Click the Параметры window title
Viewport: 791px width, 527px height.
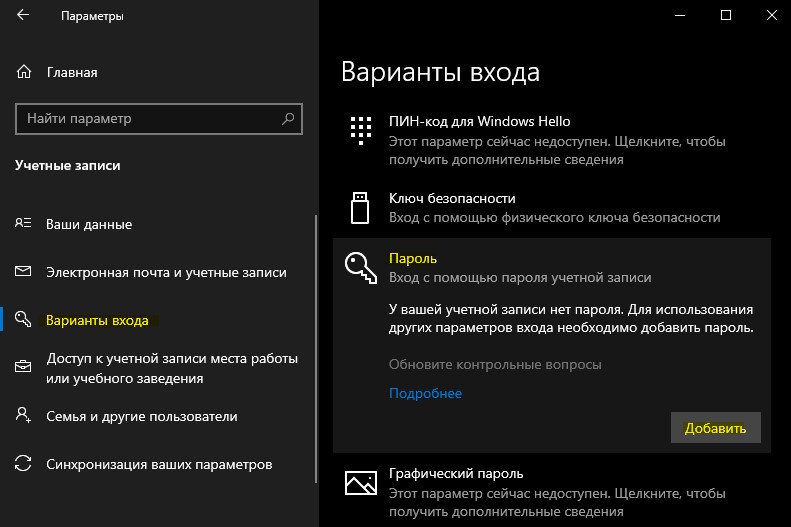(x=92, y=16)
